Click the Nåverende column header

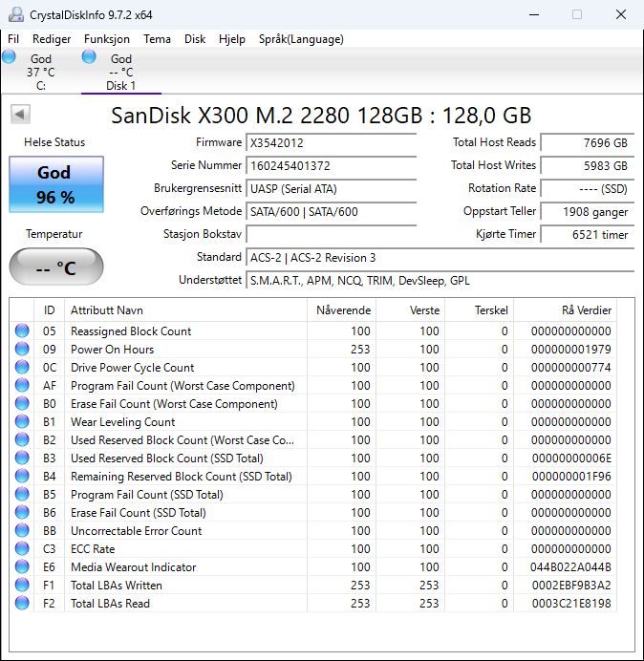(342, 310)
